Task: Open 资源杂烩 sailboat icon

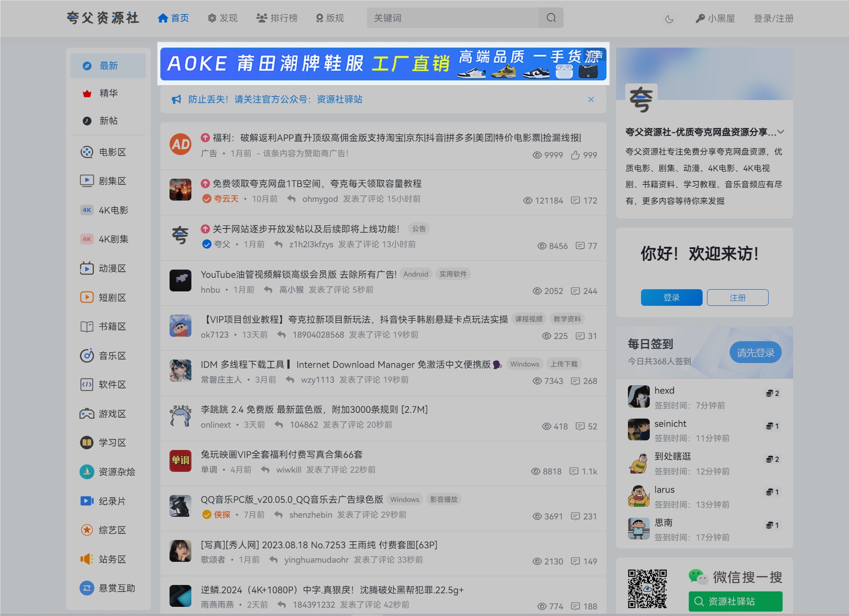Action: (87, 472)
